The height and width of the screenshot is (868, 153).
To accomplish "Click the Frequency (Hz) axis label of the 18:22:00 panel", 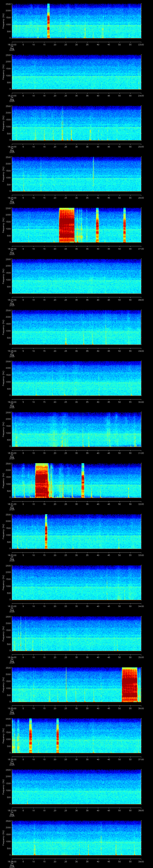I will coord(3,21).
